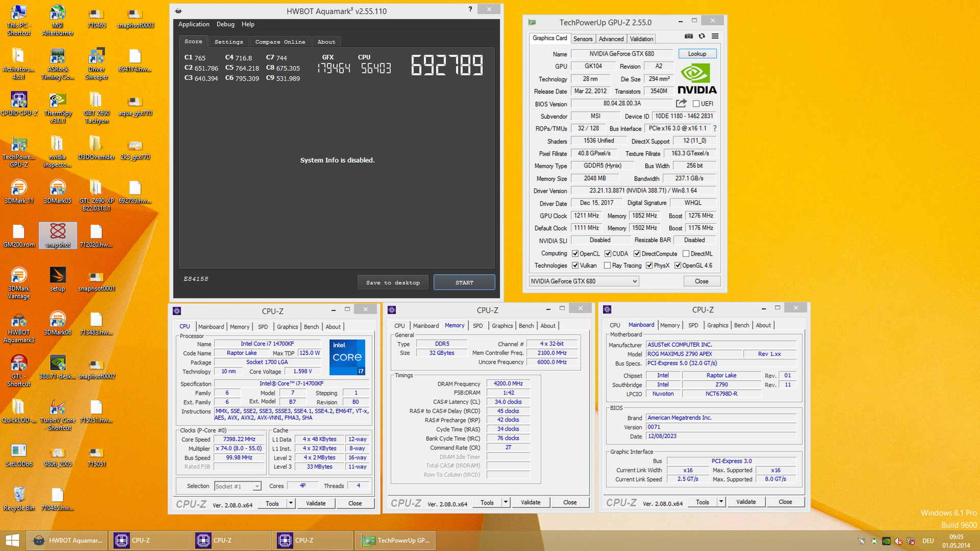Take GPU-Z screenshot with camera icon
The height and width of the screenshot is (551, 980).
pos(689,36)
